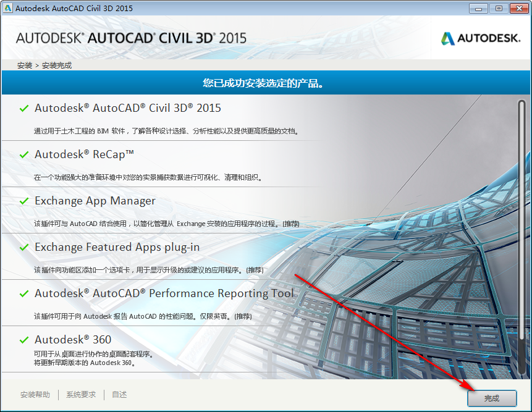Click the checkmark beside Exchange Featured Apps plug-in
Viewport: 532px width, 412px height.
(x=23, y=246)
